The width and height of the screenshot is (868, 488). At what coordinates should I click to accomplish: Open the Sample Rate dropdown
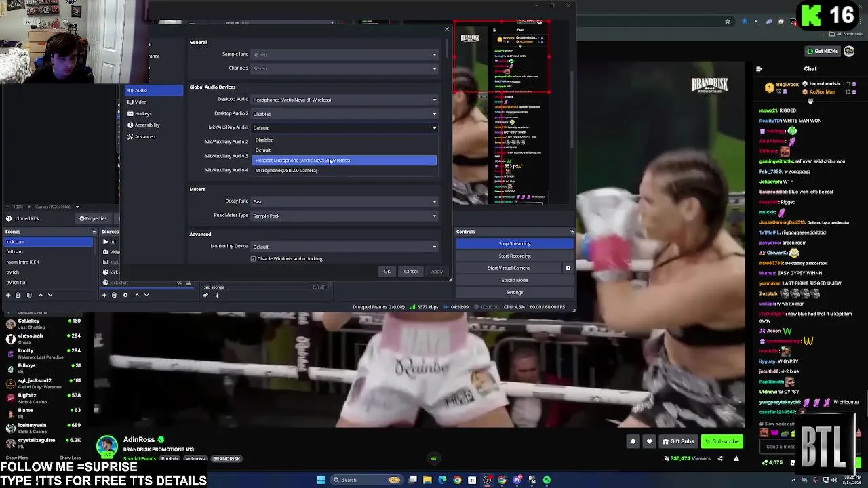[344, 54]
